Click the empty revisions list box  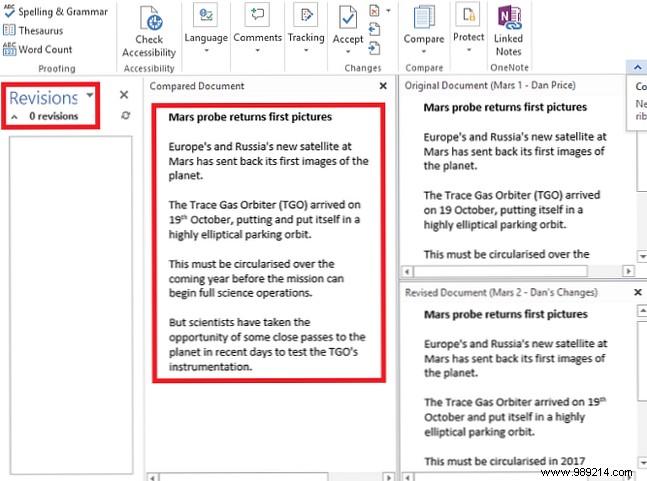[71, 305]
